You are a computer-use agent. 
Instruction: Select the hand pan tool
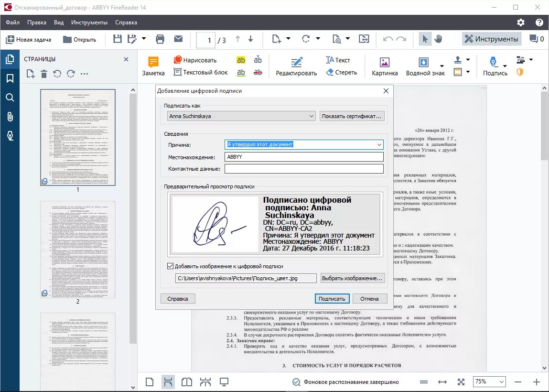click(x=438, y=39)
